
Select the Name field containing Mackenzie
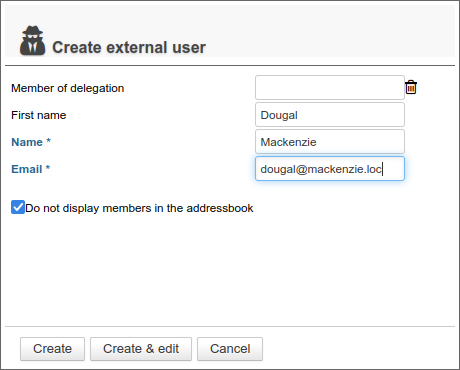click(330, 142)
